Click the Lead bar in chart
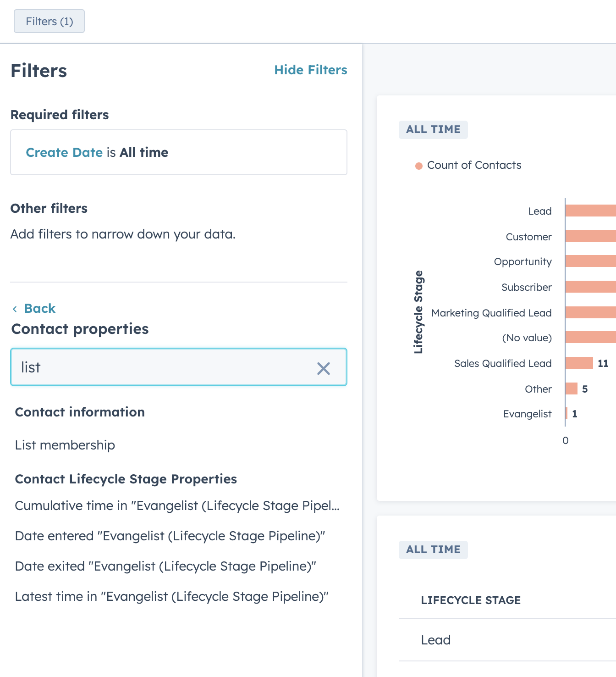 (x=590, y=211)
